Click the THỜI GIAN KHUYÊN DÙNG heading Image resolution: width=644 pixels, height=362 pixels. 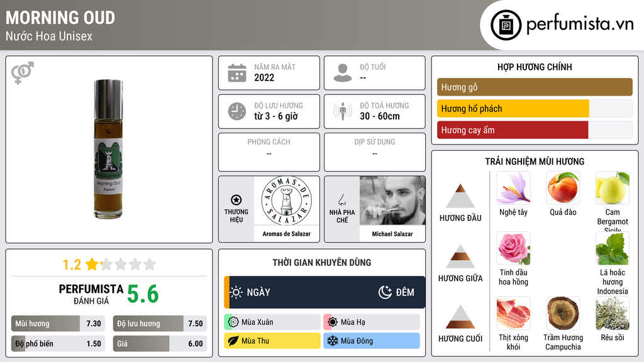click(322, 263)
